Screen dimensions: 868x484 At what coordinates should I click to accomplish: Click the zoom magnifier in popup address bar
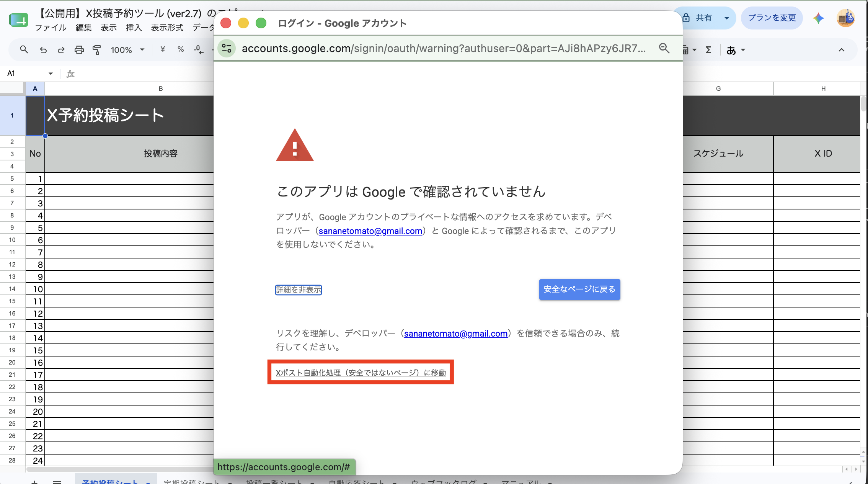tap(664, 48)
